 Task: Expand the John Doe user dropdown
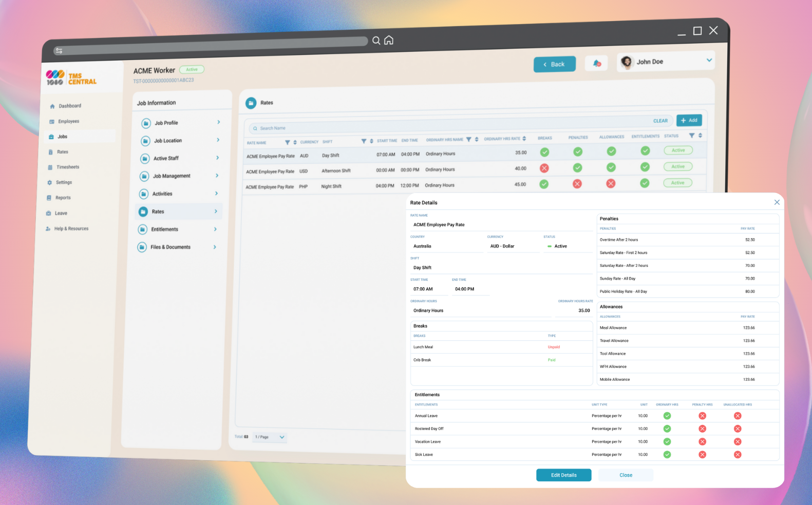tap(709, 60)
